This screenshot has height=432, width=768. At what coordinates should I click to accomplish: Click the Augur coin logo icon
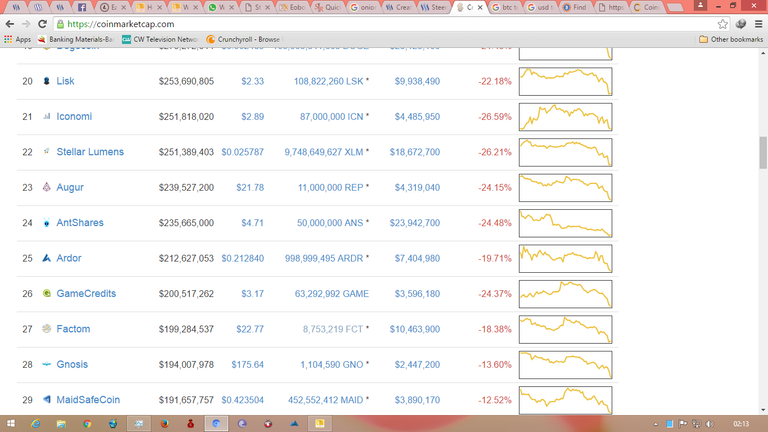click(47, 187)
